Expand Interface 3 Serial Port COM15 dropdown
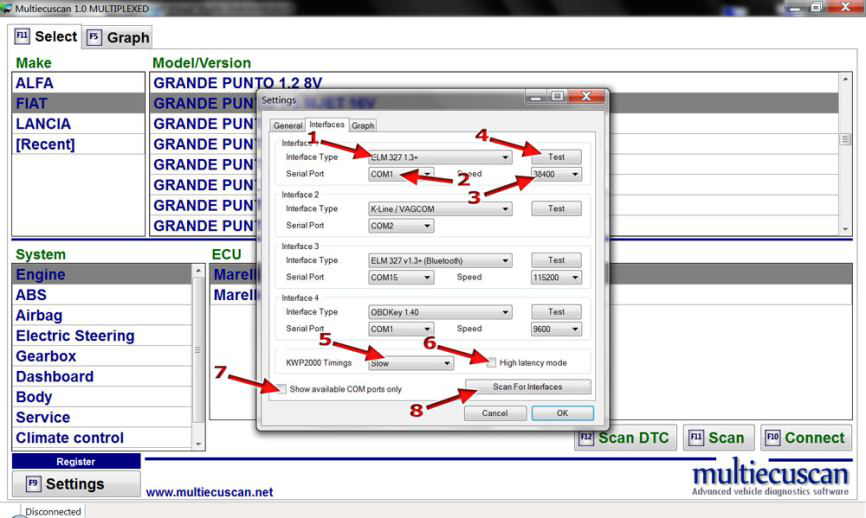 [400, 277]
